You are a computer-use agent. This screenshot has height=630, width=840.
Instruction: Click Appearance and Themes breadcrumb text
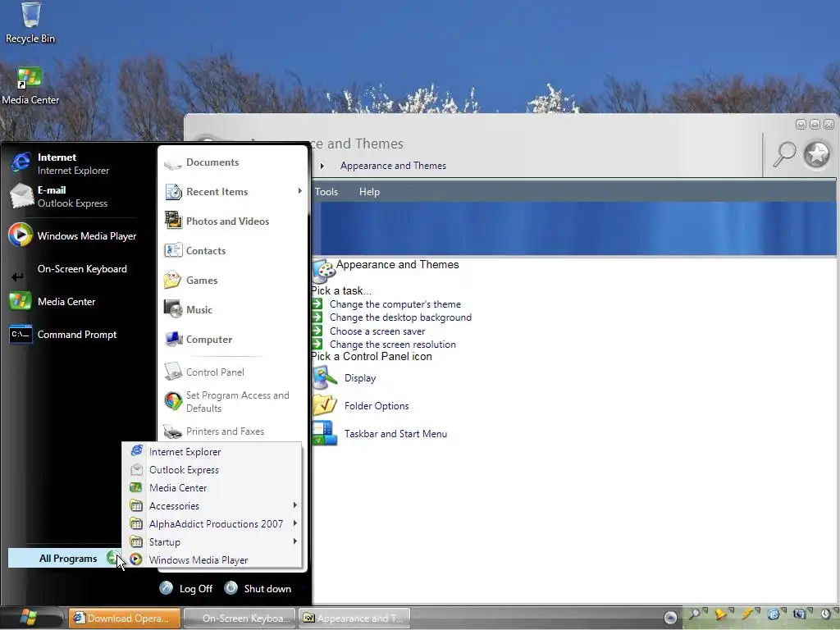click(x=393, y=166)
